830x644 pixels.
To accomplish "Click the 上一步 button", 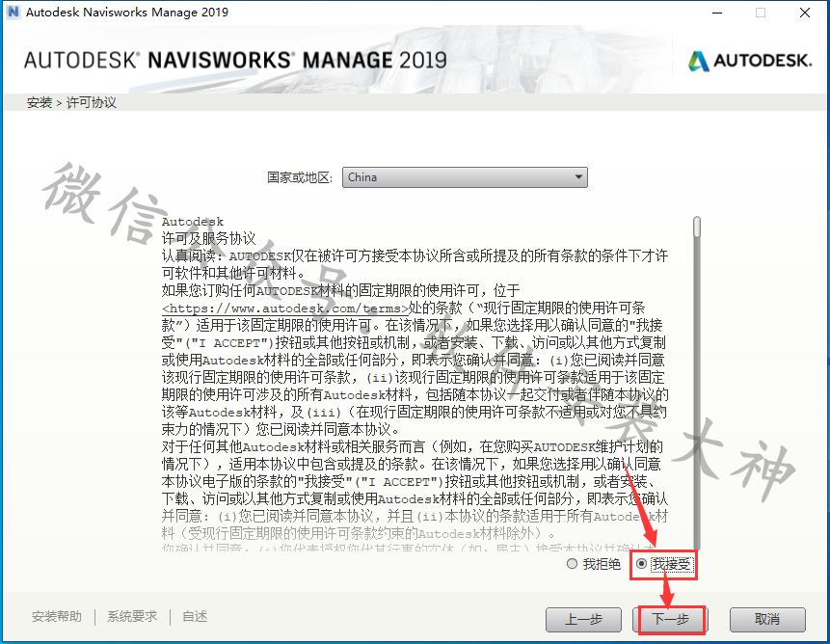I will click(583, 619).
